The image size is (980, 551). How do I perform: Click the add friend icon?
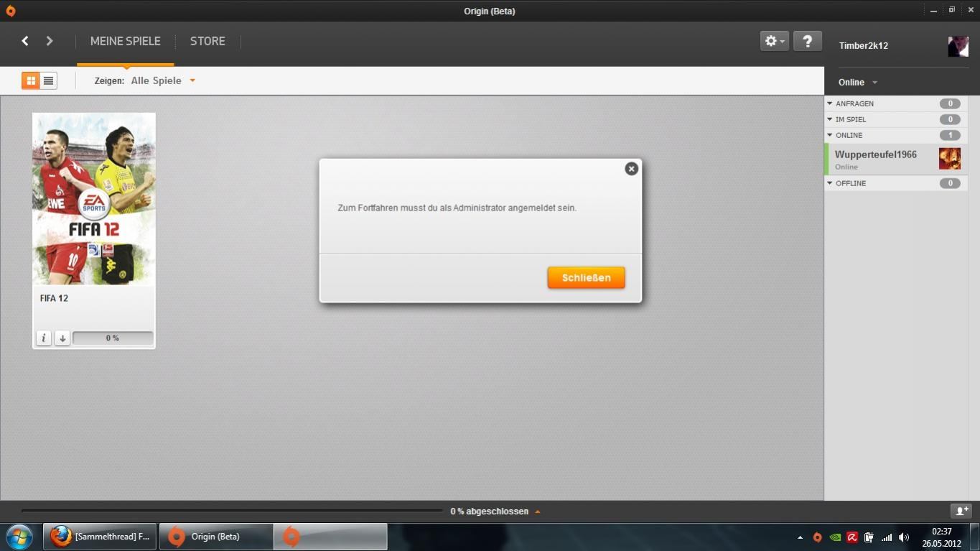(x=961, y=511)
